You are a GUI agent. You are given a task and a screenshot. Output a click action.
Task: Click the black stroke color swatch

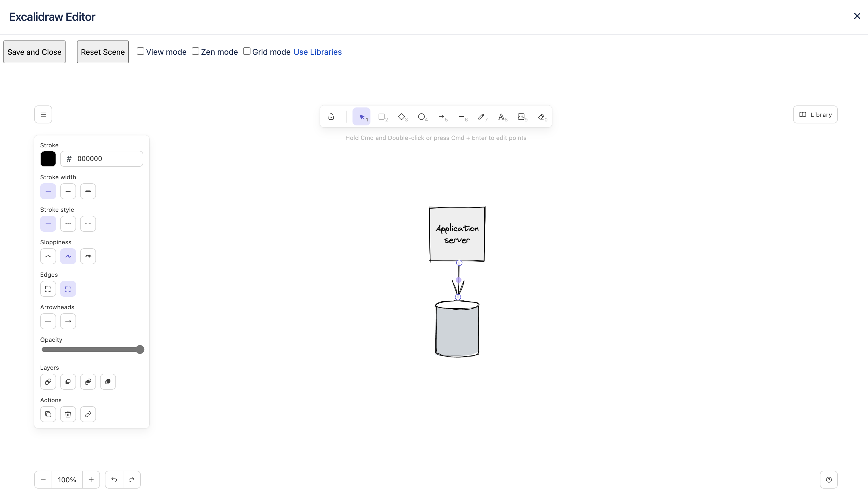point(48,159)
